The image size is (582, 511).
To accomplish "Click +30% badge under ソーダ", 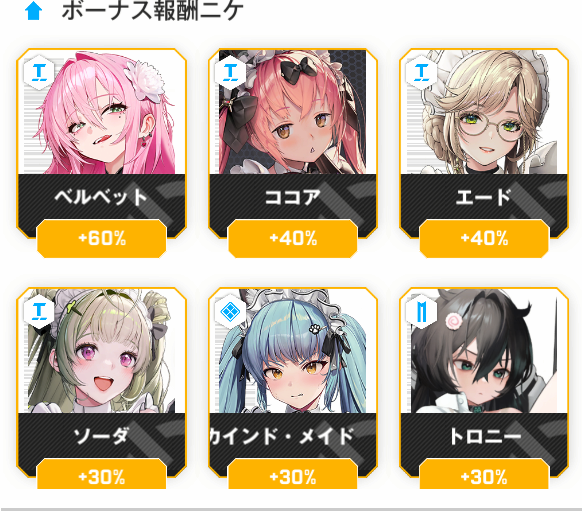I will [102, 475].
